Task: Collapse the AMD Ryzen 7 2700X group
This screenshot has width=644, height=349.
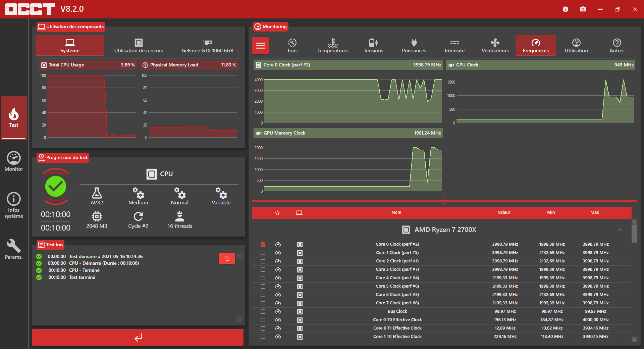Action: pyautogui.click(x=620, y=230)
